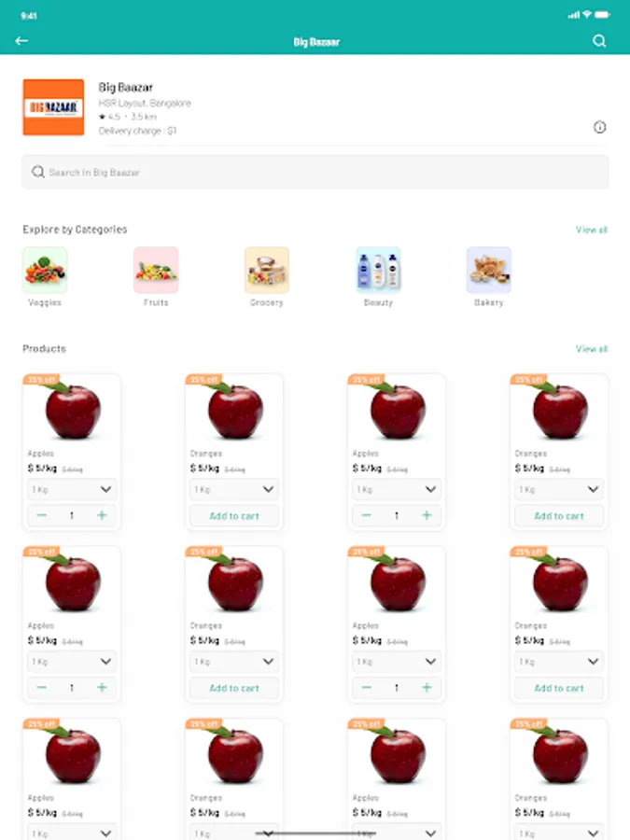Viewport: 630px width, 840px height.
Task: Open the Bakery category icon
Action: pyautogui.click(x=488, y=270)
